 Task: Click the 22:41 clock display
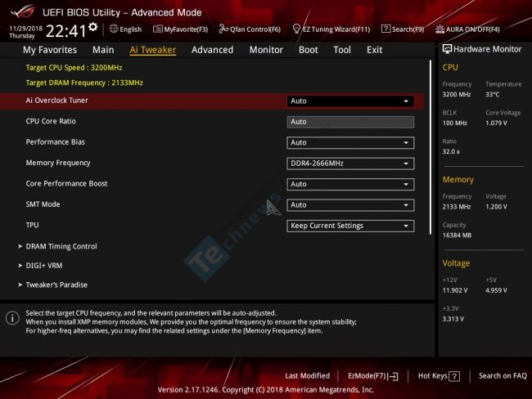[65, 31]
